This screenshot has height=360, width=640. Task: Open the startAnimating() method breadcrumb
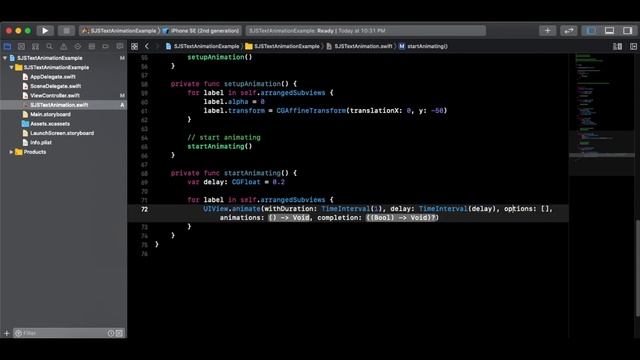click(x=423, y=47)
